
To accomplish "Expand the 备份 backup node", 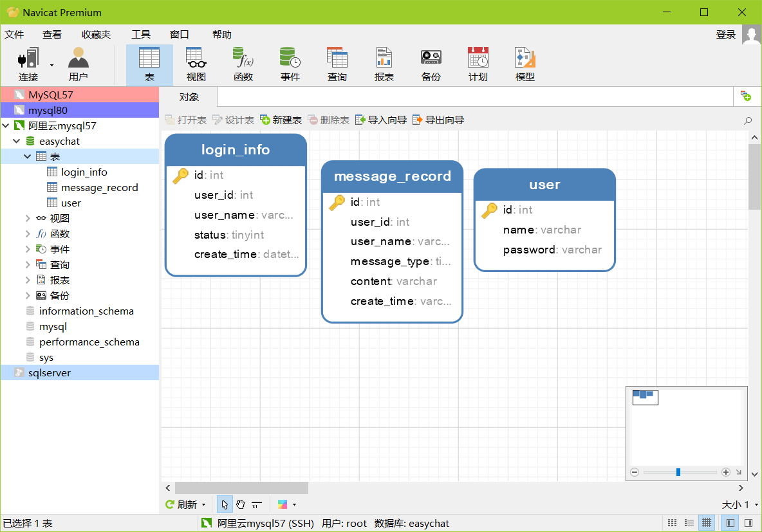I will pos(28,295).
